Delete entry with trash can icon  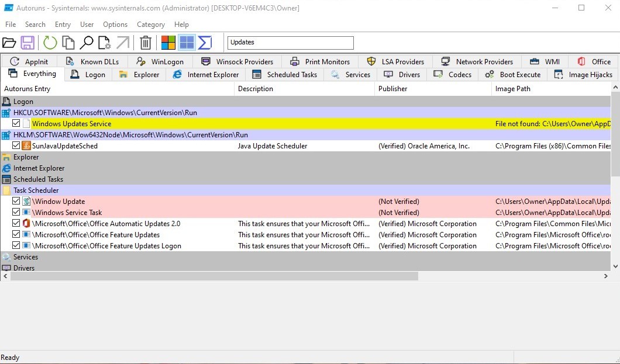146,43
